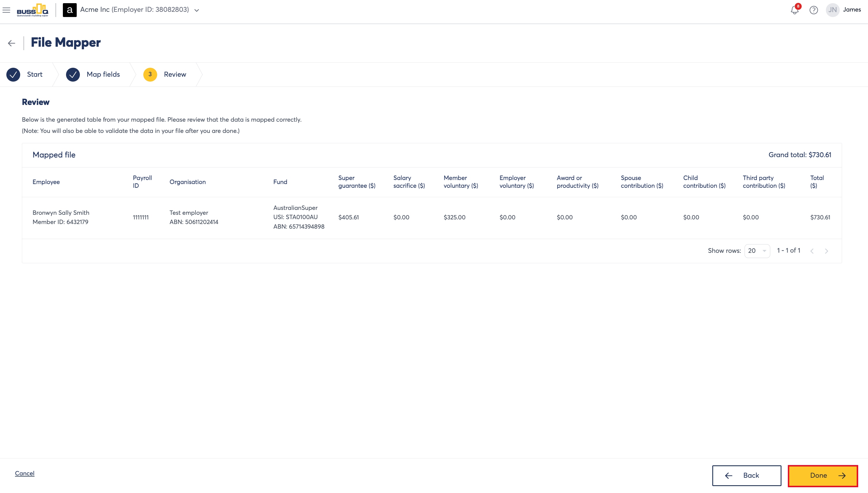Click the Employee column header
This screenshot has width=868, height=493.
(x=46, y=182)
